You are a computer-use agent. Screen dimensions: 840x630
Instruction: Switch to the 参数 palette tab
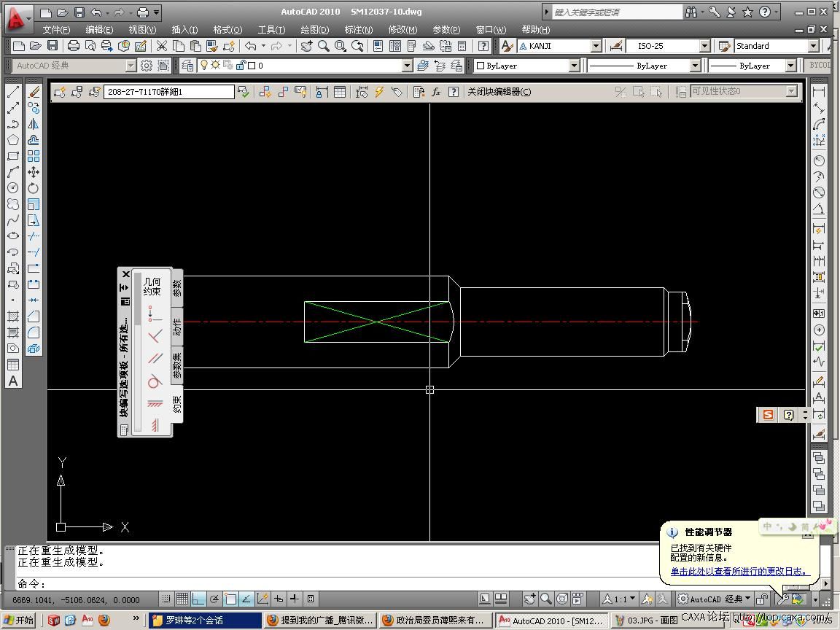177,287
